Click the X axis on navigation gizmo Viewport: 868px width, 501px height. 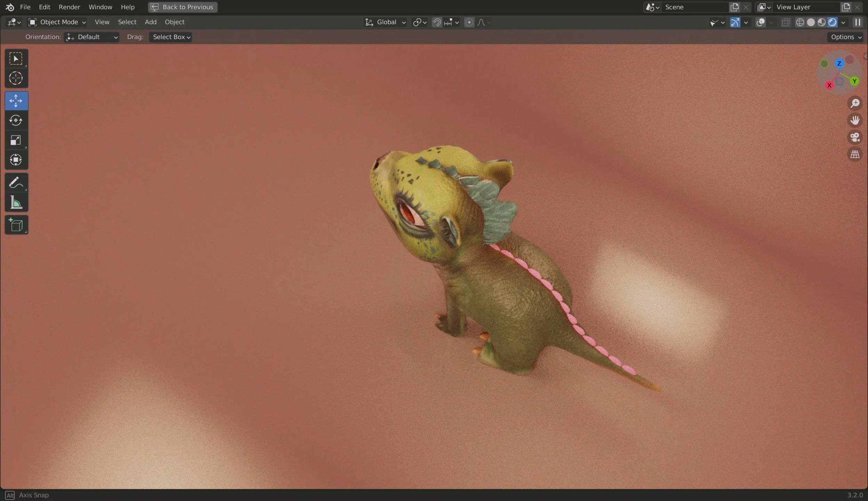coord(829,85)
